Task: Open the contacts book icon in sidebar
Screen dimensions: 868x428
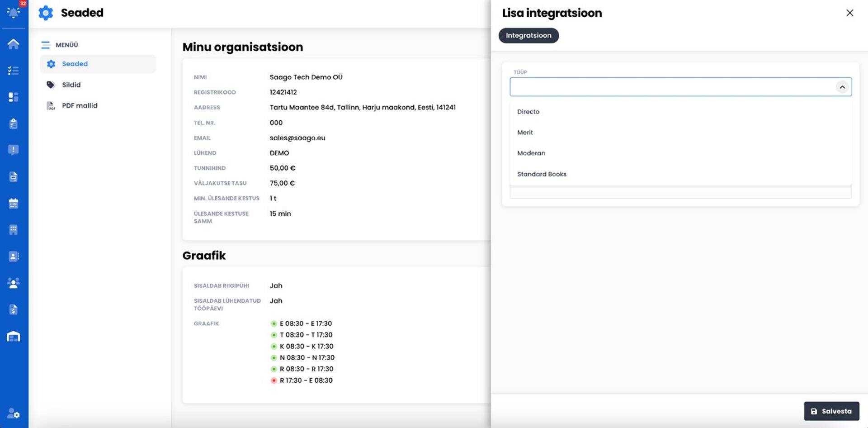Action: (x=14, y=257)
